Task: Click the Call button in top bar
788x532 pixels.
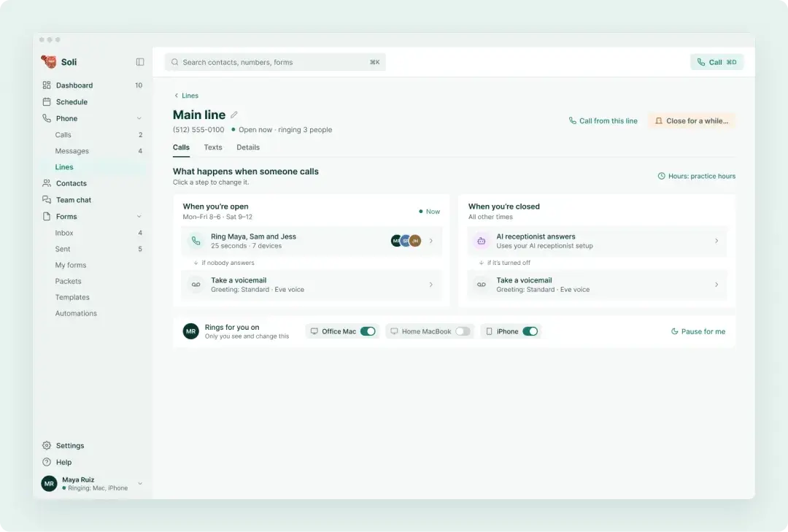Action: pyautogui.click(x=717, y=62)
